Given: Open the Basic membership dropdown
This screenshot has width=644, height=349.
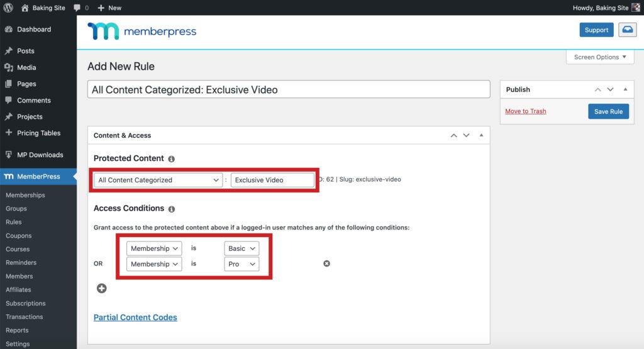Looking at the screenshot, I should point(241,248).
